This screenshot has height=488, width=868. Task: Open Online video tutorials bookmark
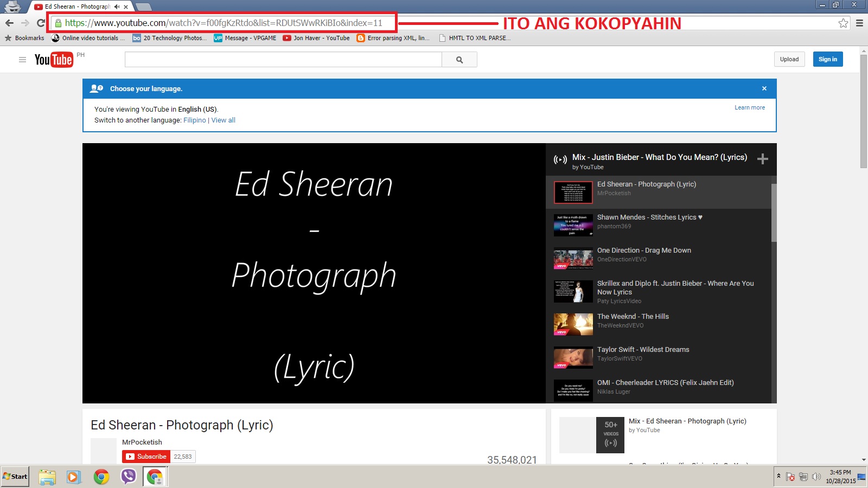[x=88, y=38]
